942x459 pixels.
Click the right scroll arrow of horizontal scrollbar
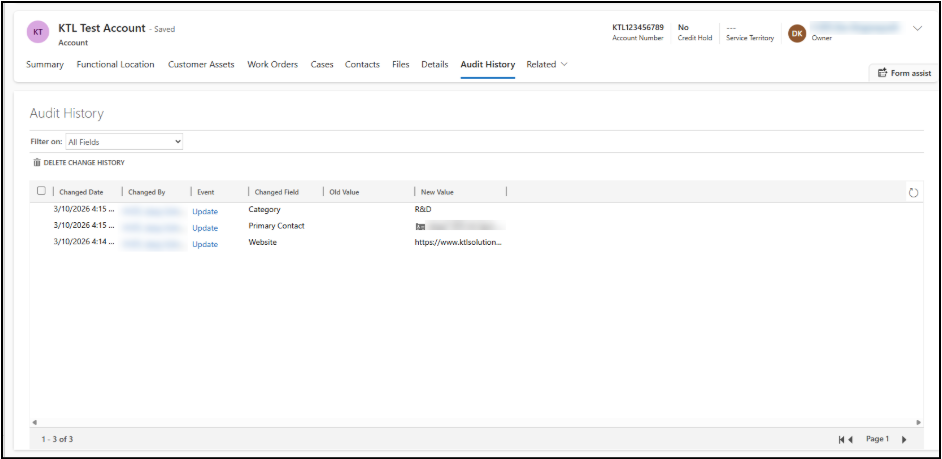click(919, 422)
